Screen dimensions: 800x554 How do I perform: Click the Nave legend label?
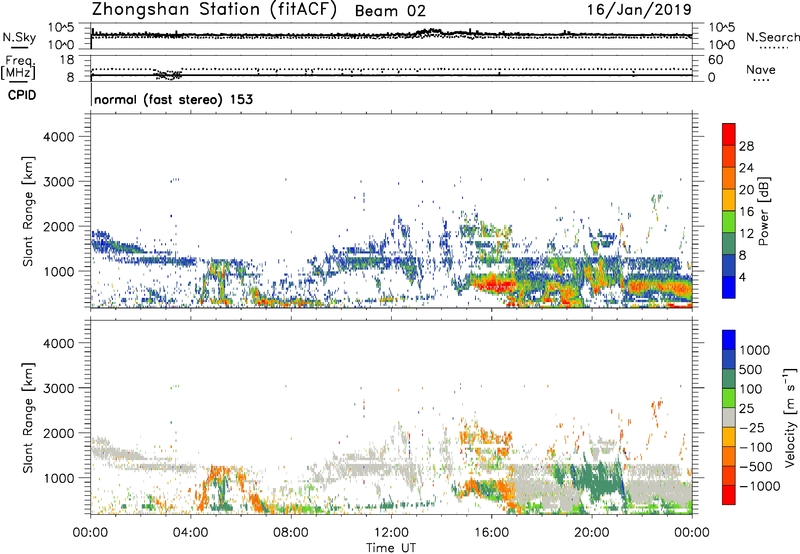coord(761,70)
